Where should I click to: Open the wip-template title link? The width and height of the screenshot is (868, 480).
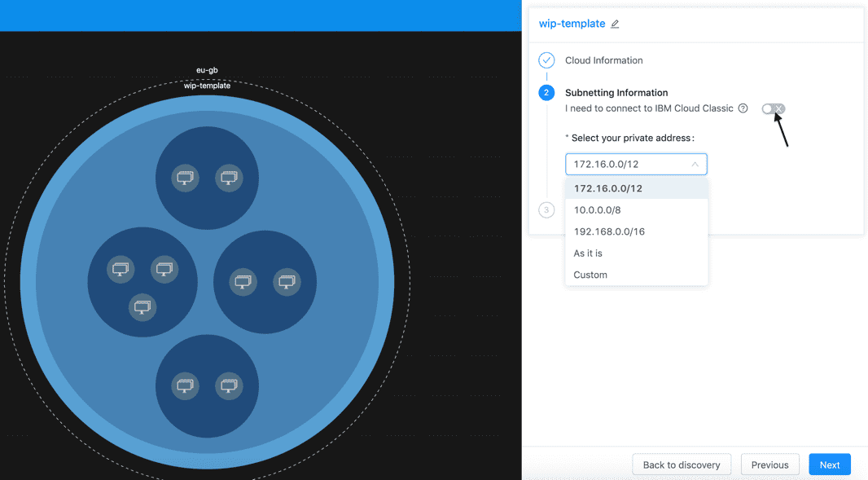tap(572, 24)
